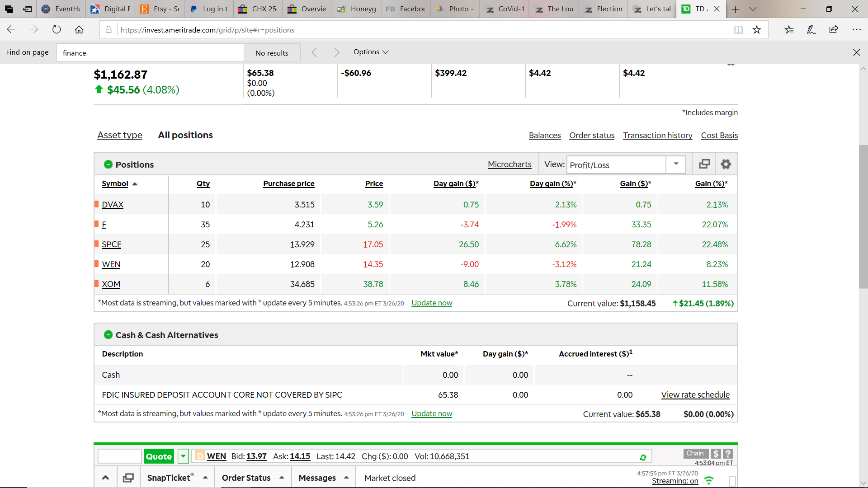Sort by Gain (%) column
The height and width of the screenshot is (488, 868).
coord(712,183)
